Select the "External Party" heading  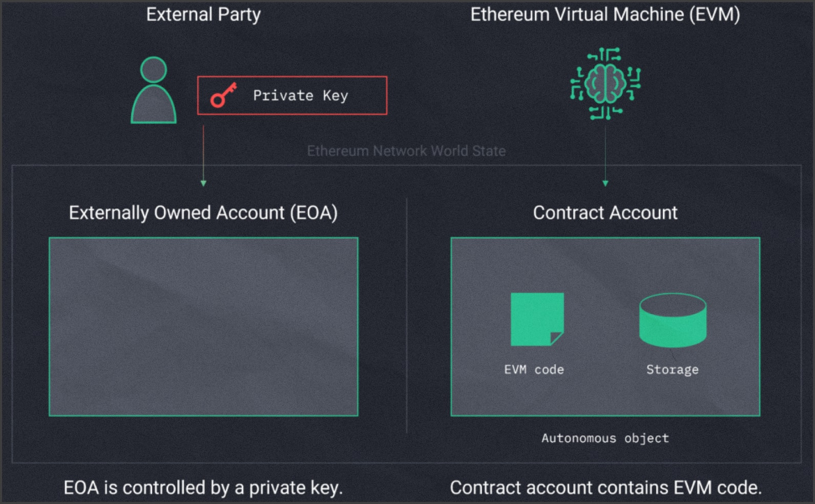[x=203, y=14]
